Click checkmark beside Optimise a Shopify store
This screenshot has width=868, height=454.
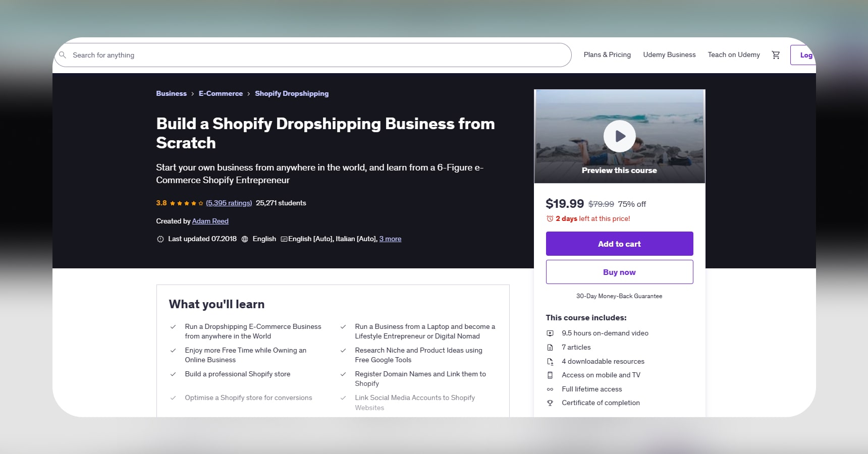173,398
